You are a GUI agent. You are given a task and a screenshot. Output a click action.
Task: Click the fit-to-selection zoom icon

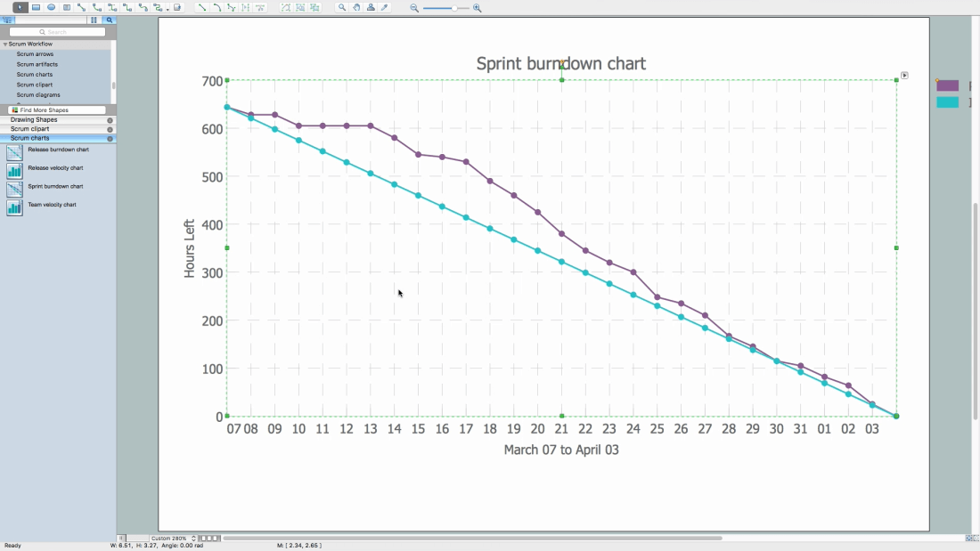click(300, 7)
